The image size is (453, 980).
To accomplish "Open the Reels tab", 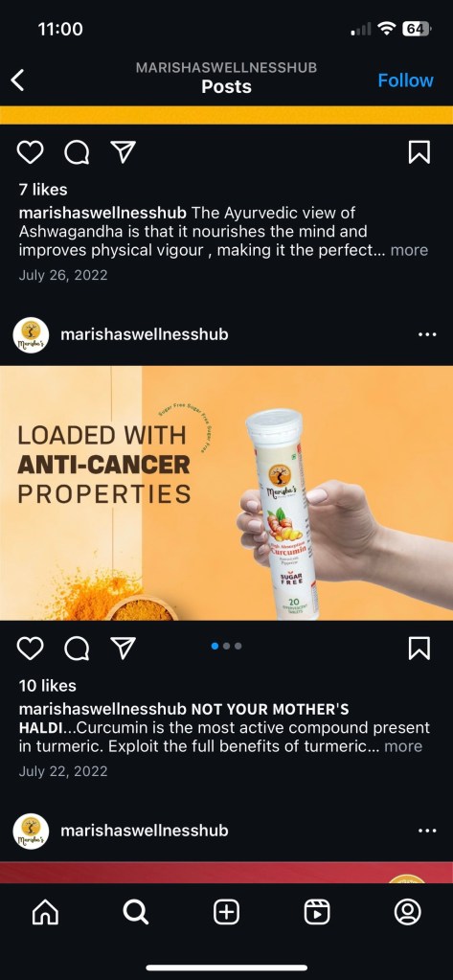I will [x=317, y=913].
